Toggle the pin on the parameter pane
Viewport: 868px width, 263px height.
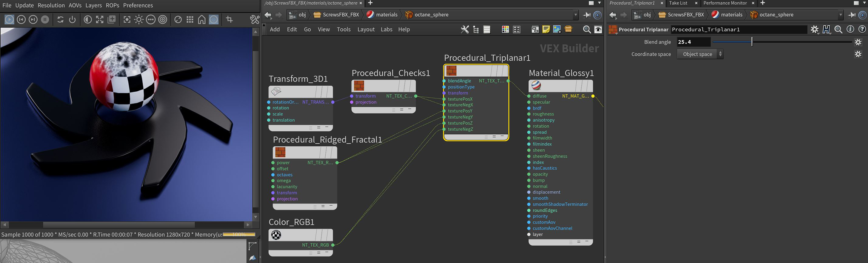tap(852, 15)
